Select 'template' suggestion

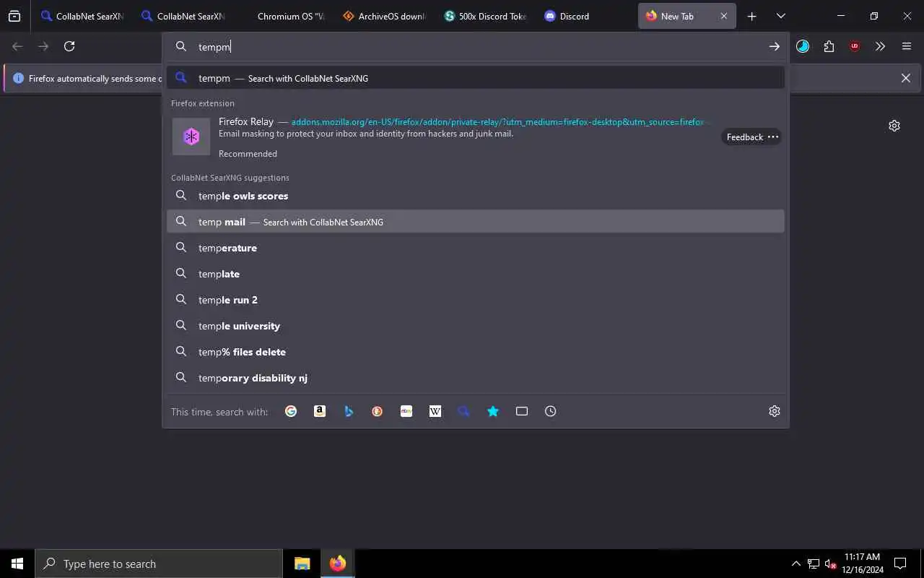(x=476, y=274)
